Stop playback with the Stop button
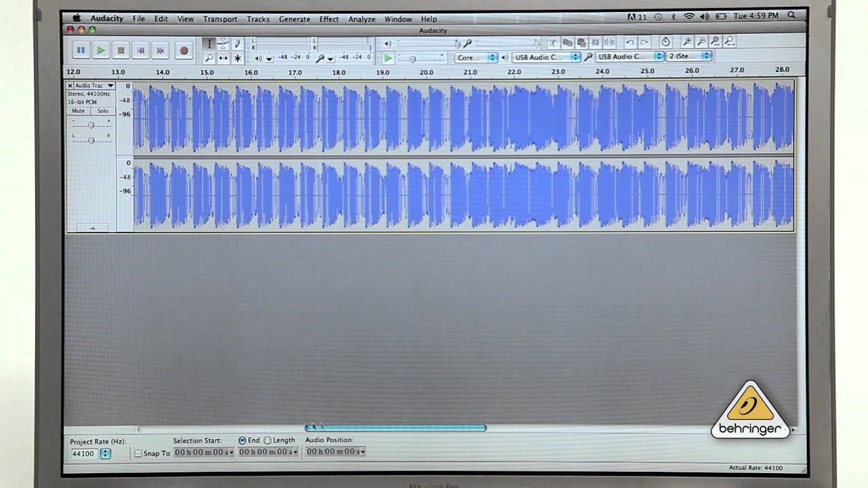Viewport: 868px width, 488px height. pyautogui.click(x=121, y=50)
